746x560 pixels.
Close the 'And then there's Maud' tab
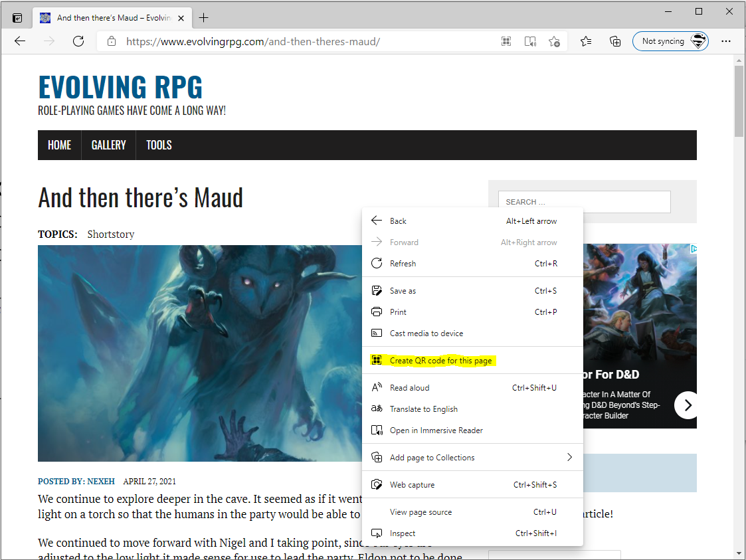(x=181, y=18)
